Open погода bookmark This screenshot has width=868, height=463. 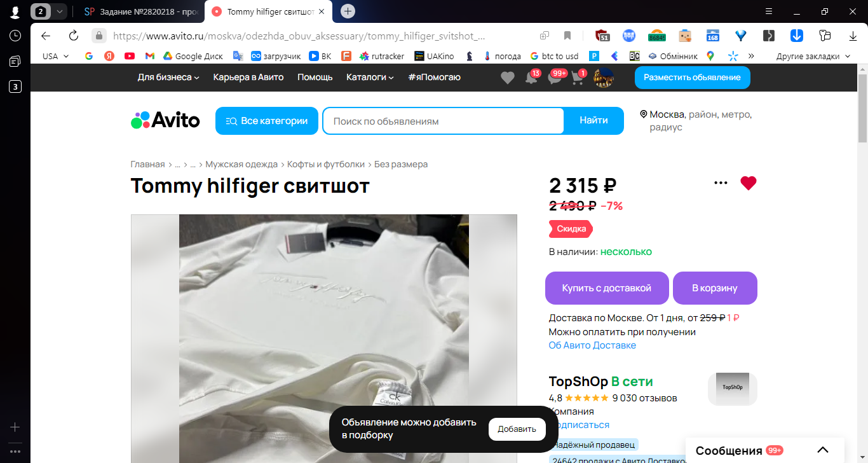point(502,56)
